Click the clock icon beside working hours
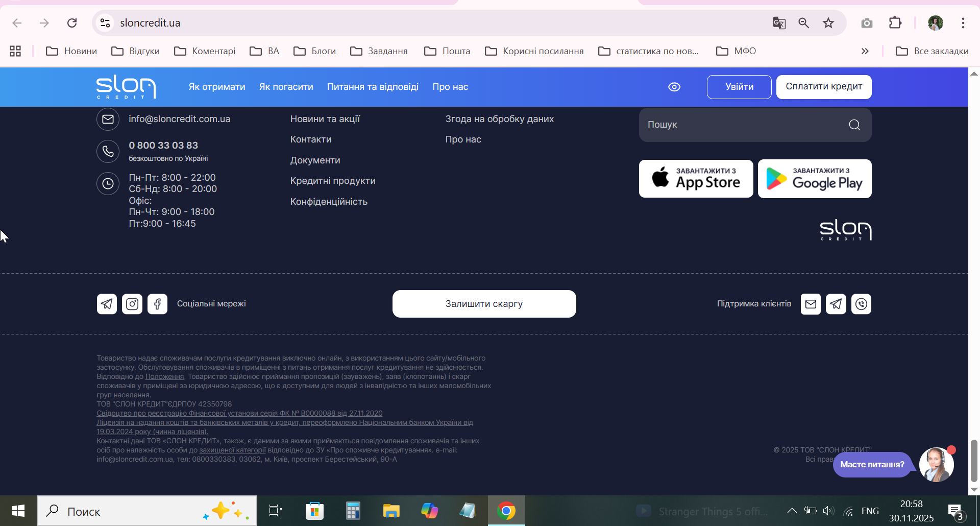 108,183
